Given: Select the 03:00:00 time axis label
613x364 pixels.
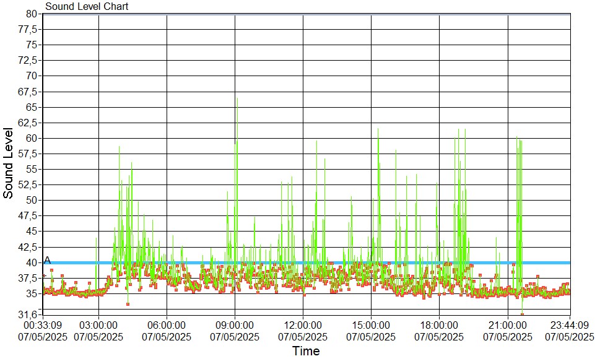Looking at the screenshot, I should click(x=98, y=324).
